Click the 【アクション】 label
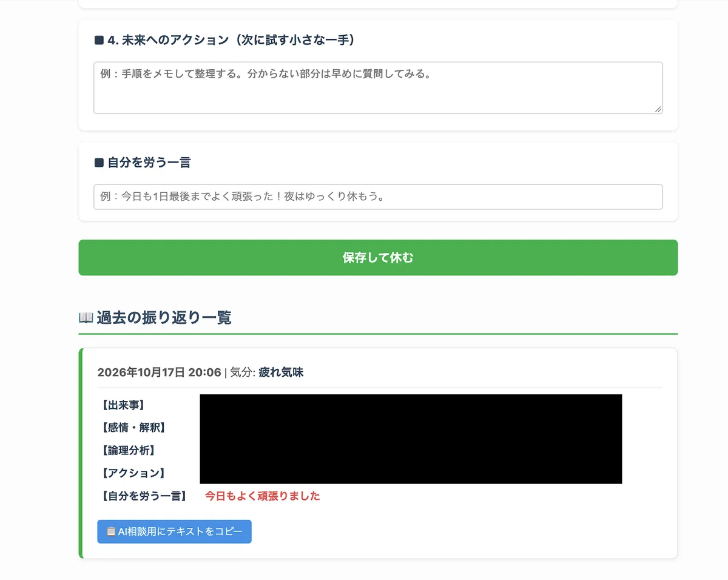This screenshot has height=580, width=728. coord(133,473)
